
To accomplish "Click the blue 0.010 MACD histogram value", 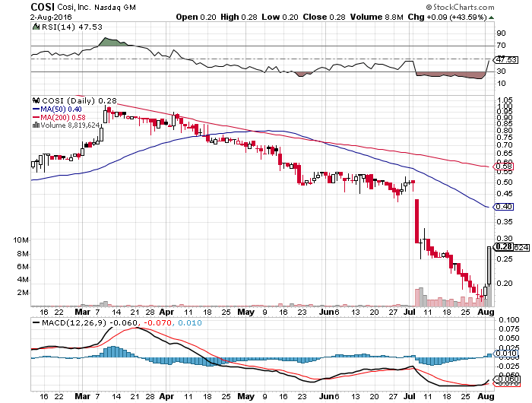I will pyautogui.click(x=190, y=322).
